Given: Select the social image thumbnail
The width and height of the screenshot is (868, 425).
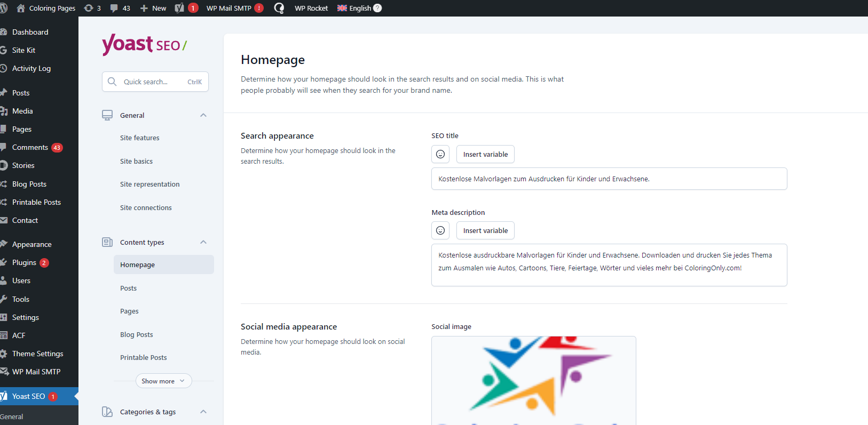Looking at the screenshot, I should 533,380.
